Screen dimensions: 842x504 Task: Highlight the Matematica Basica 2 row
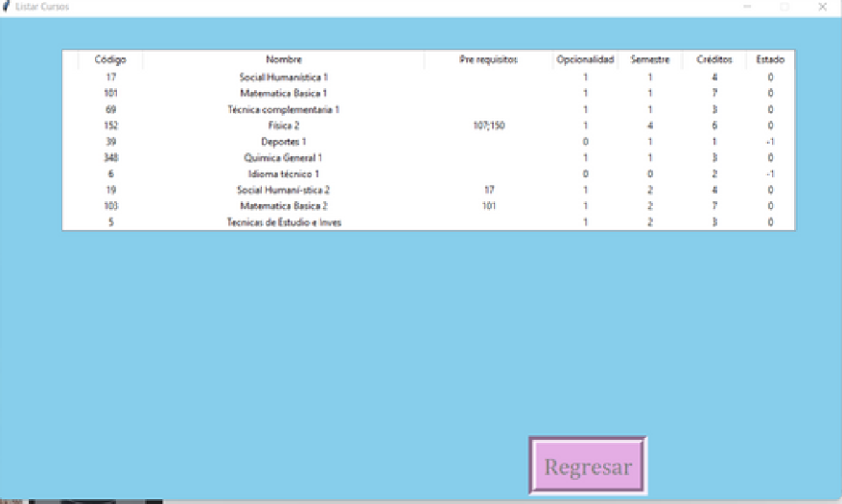[283, 206]
